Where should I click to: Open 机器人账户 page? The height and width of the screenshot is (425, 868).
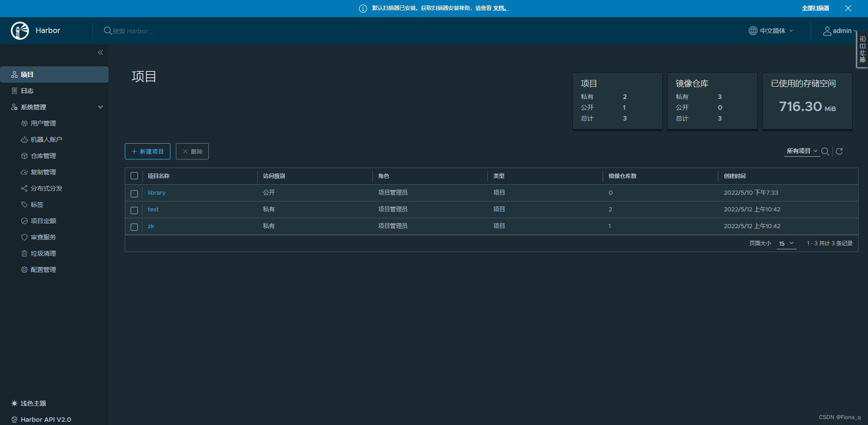[47, 139]
